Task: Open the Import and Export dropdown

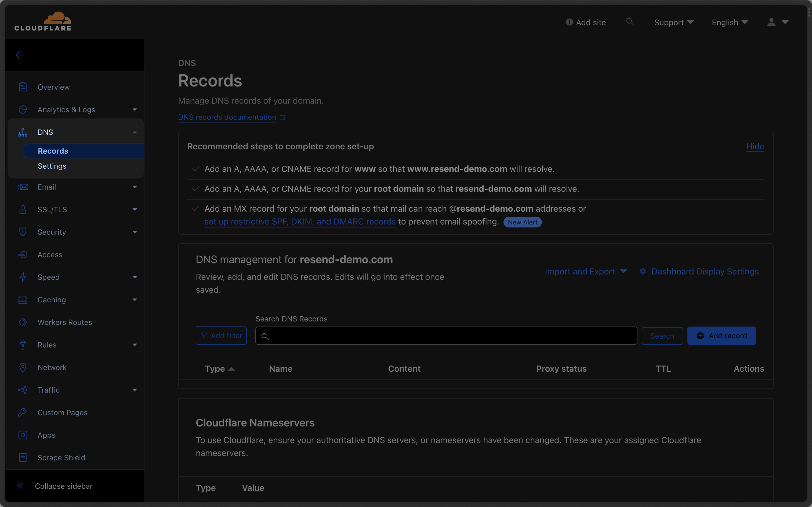Action: tap(586, 271)
